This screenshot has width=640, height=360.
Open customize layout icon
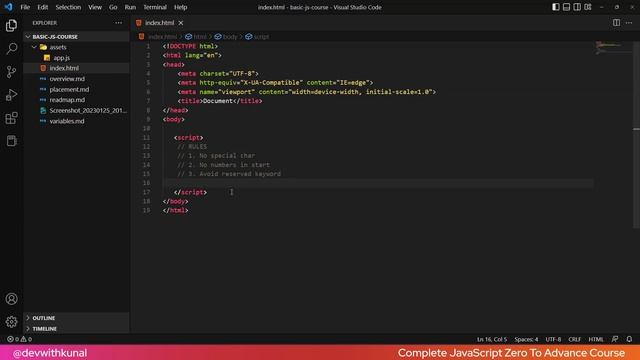click(588, 7)
